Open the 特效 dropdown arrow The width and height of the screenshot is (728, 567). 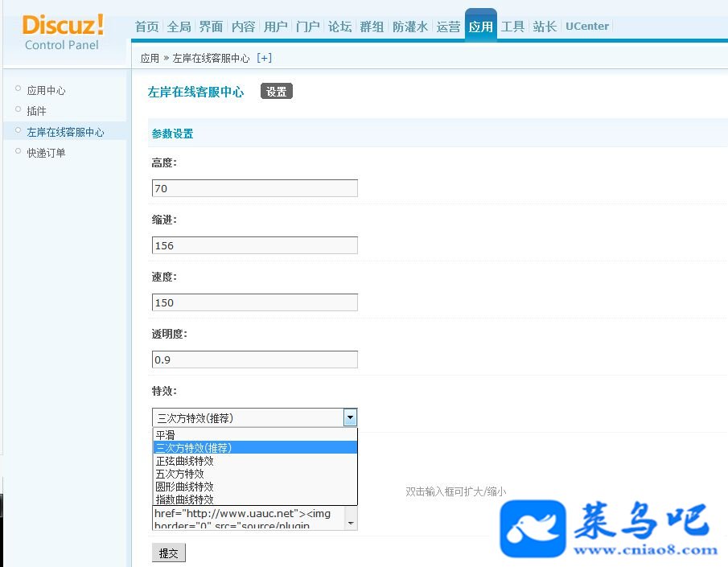pyautogui.click(x=350, y=417)
